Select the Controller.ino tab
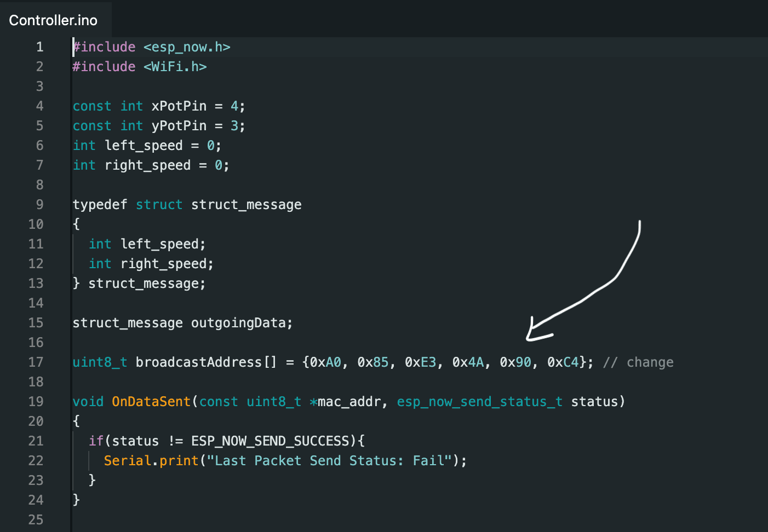Viewport: 768px width, 532px height. 53,20
